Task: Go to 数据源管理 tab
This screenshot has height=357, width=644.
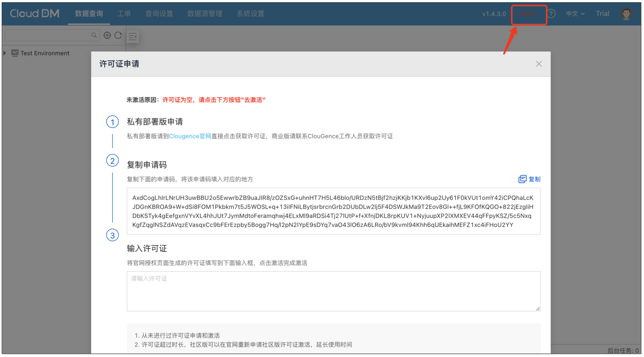Action: coord(205,14)
